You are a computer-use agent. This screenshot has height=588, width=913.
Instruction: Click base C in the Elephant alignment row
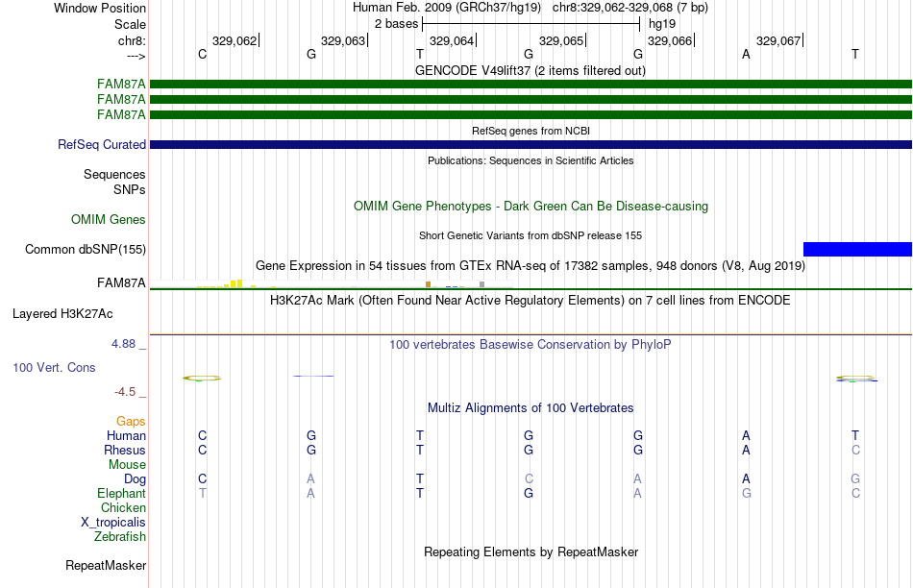coord(855,494)
